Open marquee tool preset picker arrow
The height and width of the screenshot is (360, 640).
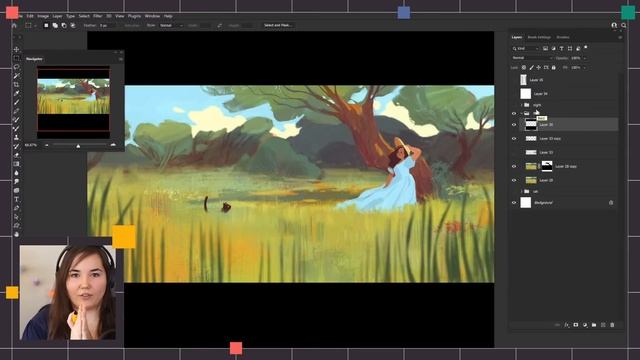(x=35, y=25)
